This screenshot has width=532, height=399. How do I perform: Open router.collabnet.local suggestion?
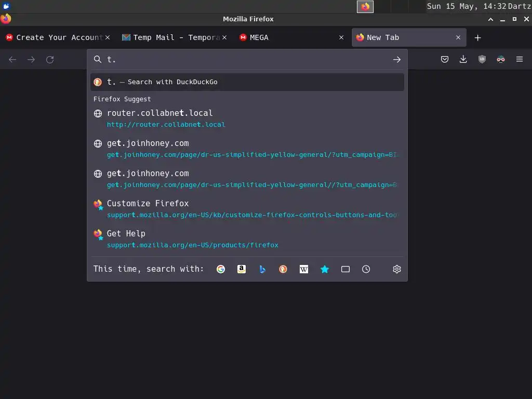pyautogui.click(x=247, y=118)
